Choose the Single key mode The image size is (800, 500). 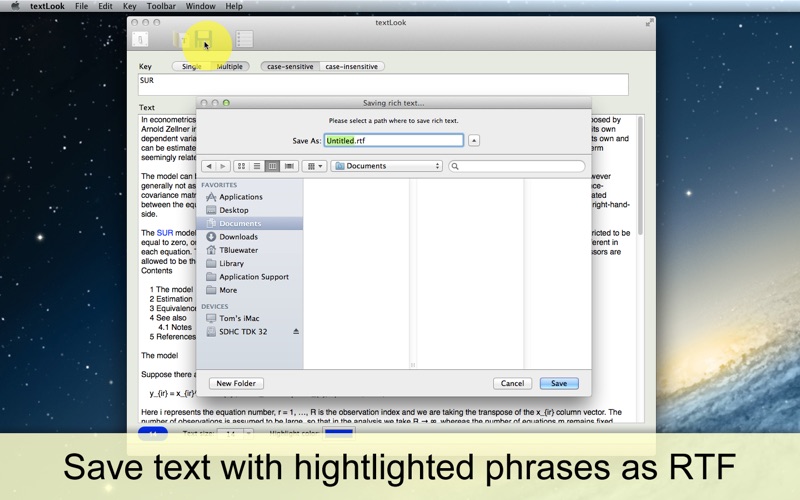pos(191,66)
